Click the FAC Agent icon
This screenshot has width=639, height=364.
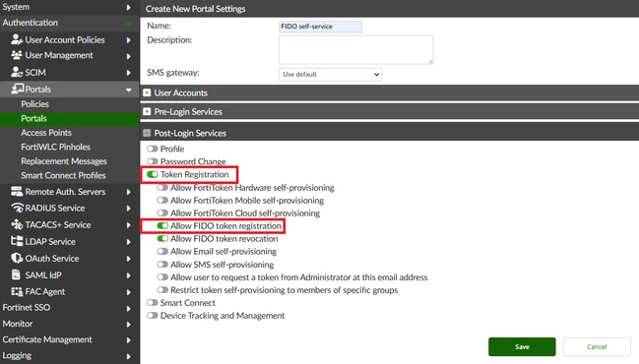click(x=17, y=291)
